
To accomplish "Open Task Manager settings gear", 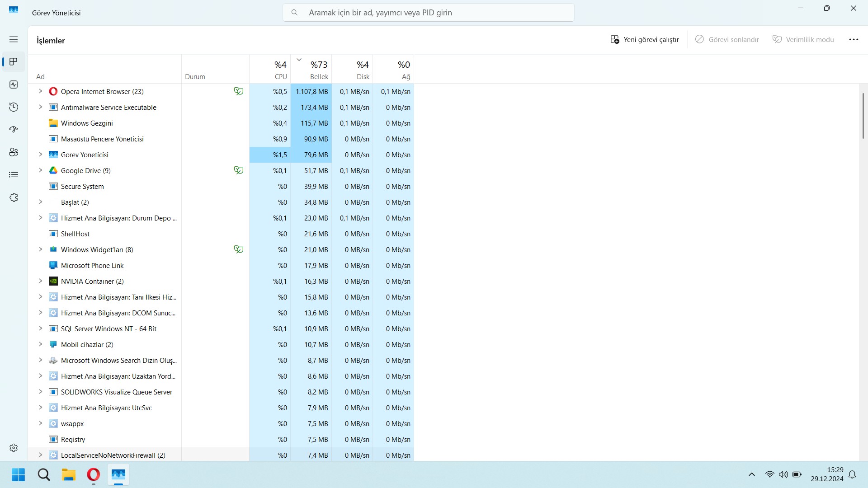I will pyautogui.click(x=14, y=447).
